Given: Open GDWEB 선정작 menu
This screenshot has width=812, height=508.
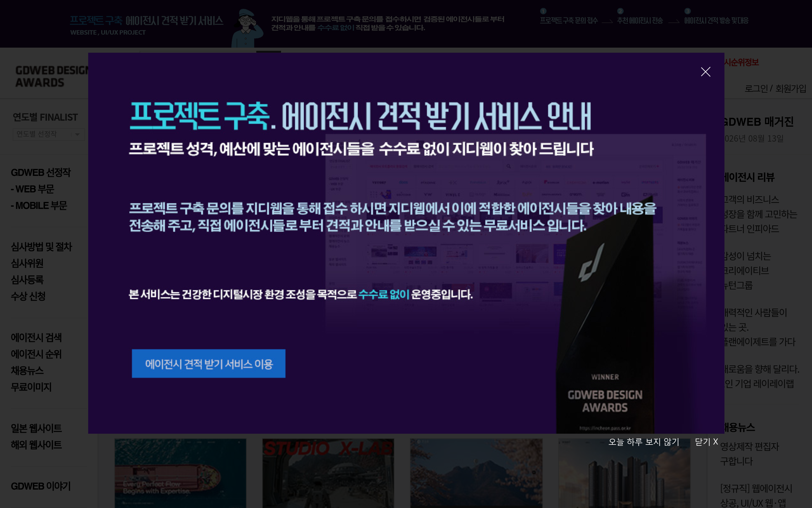Looking at the screenshot, I should (41, 172).
